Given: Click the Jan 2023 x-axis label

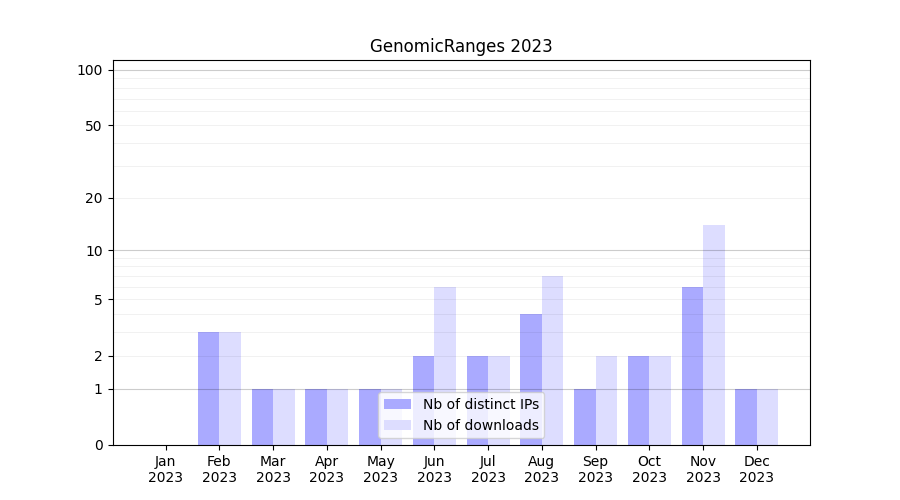Looking at the screenshot, I should [x=166, y=469].
